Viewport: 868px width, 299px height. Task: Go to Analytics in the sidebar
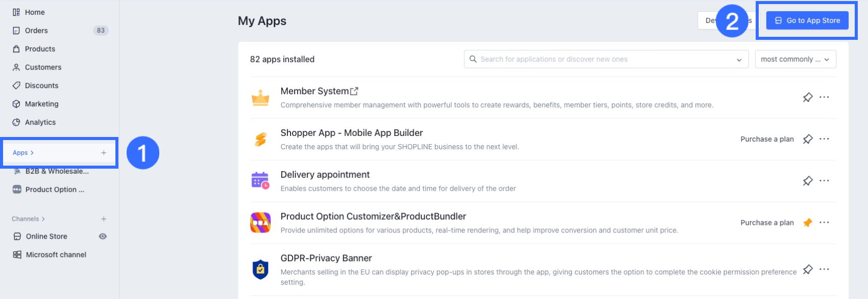(40, 122)
